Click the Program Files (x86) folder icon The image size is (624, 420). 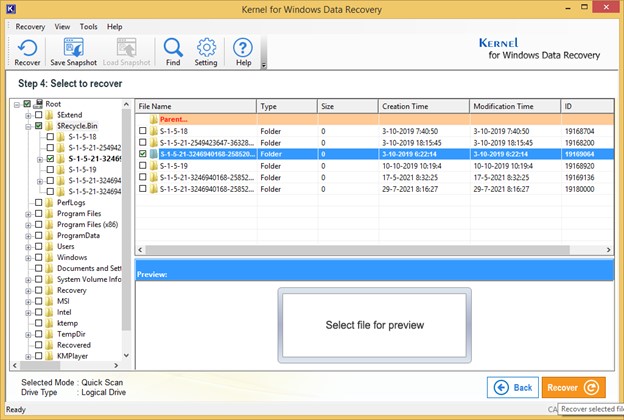click(49, 225)
